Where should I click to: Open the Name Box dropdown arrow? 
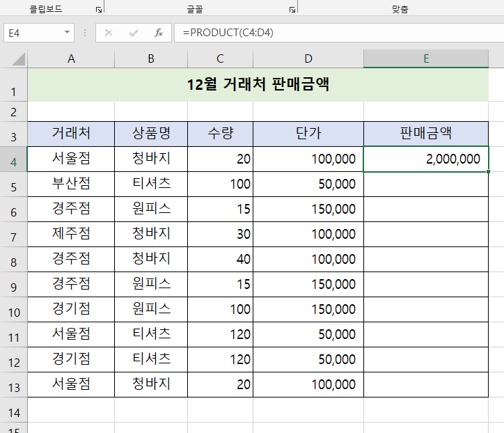(x=67, y=32)
